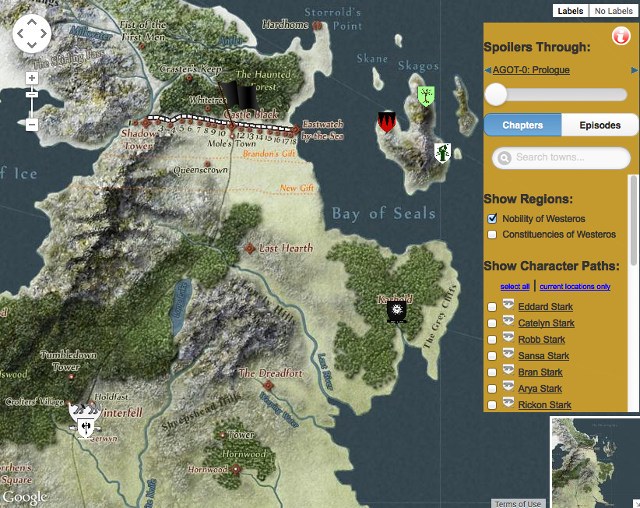Click the Winterfell direwolf shield
The height and width of the screenshot is (508, 640).
[85, 410]
